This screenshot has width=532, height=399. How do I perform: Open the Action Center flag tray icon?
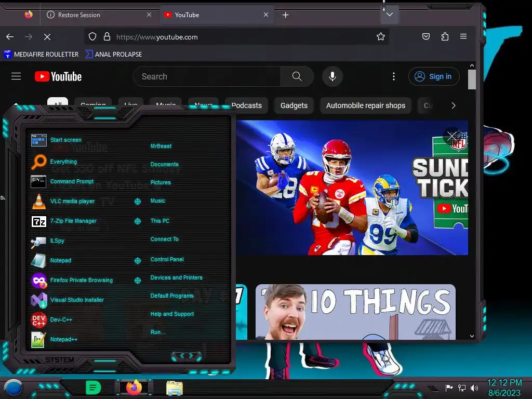click(x=449, y=388)
